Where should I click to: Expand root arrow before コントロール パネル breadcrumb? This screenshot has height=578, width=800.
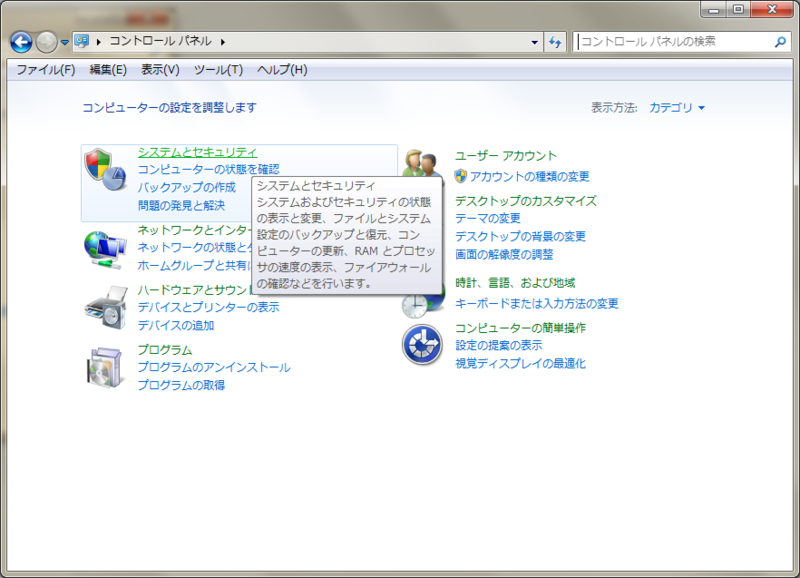[x=98, y=42]
